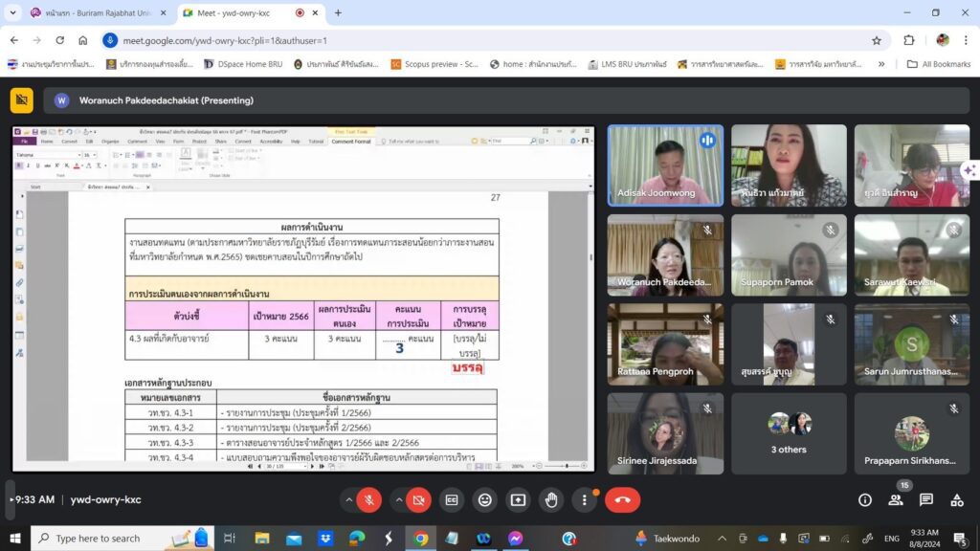Go to the browser home page
This screenshot has height=551, width=980.
click(x=82, y=40)
